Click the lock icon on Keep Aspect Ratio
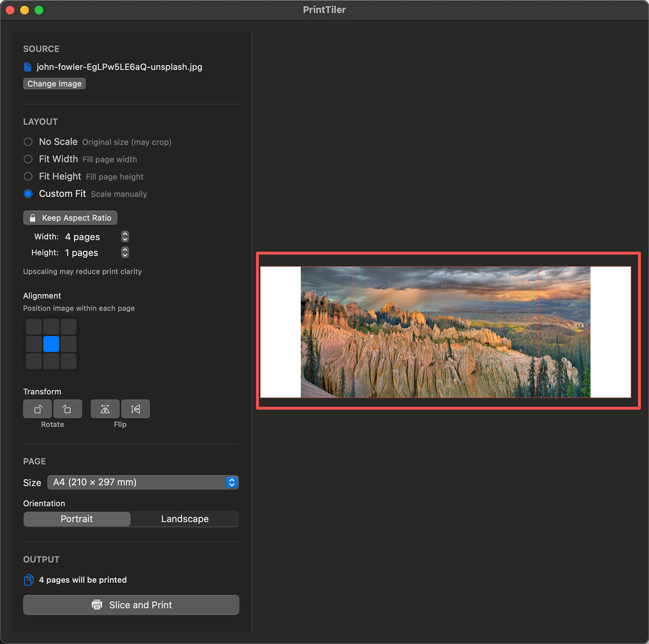 click(32, 217)
